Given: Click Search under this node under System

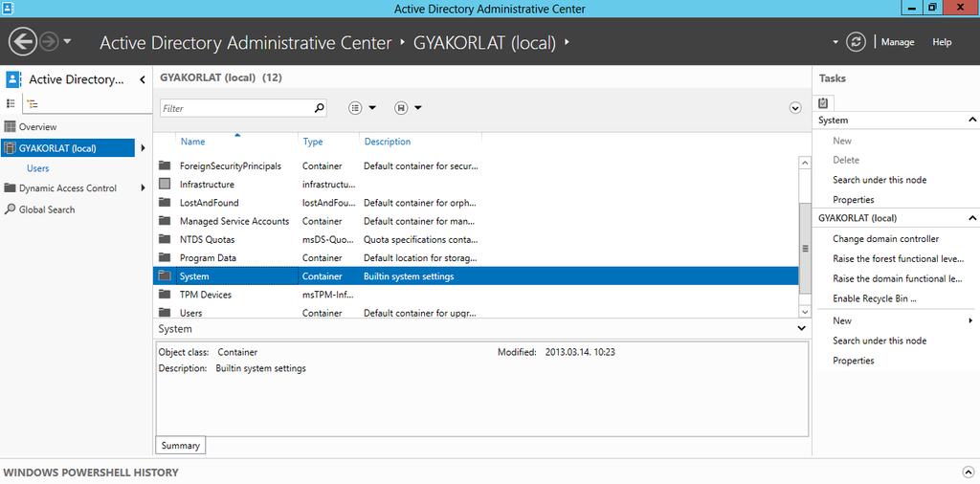Looking at the screenshot, I should 880,180.
